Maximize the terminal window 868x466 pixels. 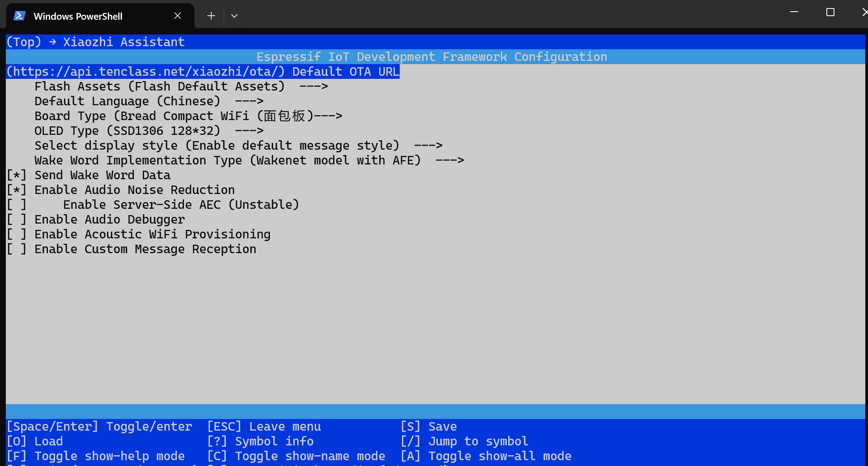point(830,12)
